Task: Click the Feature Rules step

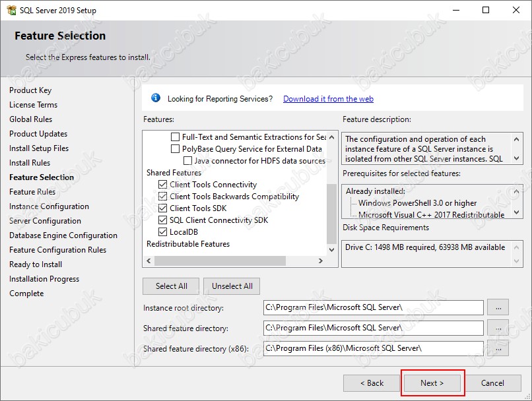Action: [32, 192]
